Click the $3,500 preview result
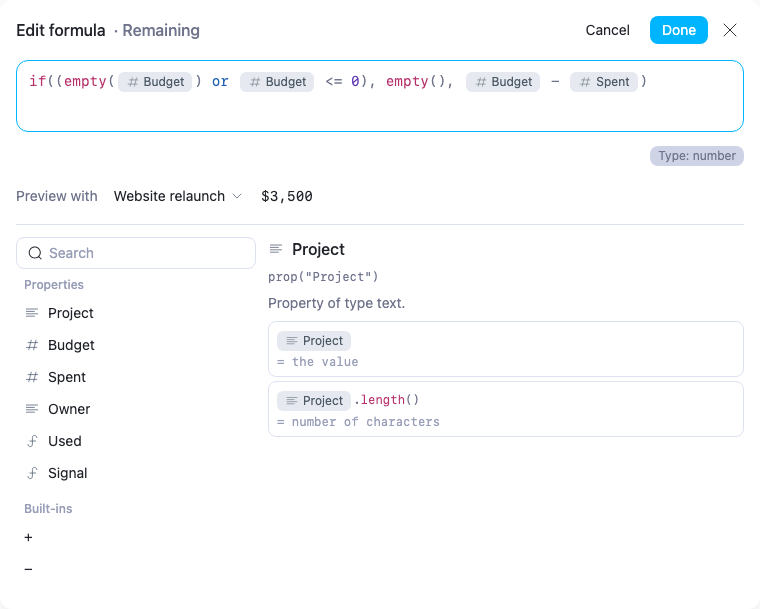 (x=287, y=196)
